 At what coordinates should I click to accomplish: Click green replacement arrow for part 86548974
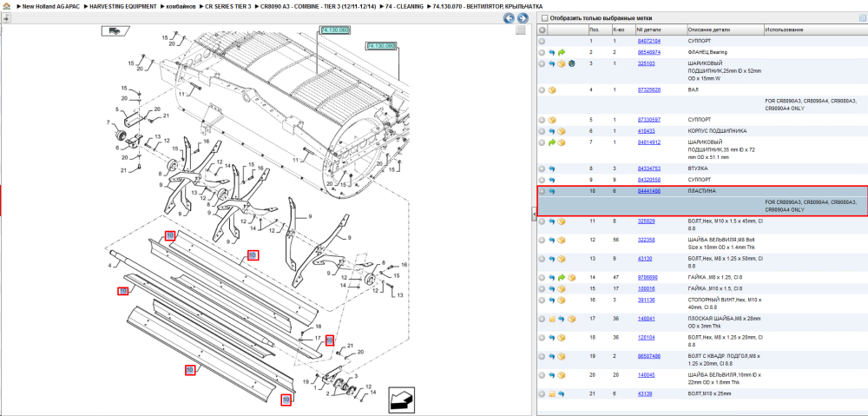[x=562, y=52]
